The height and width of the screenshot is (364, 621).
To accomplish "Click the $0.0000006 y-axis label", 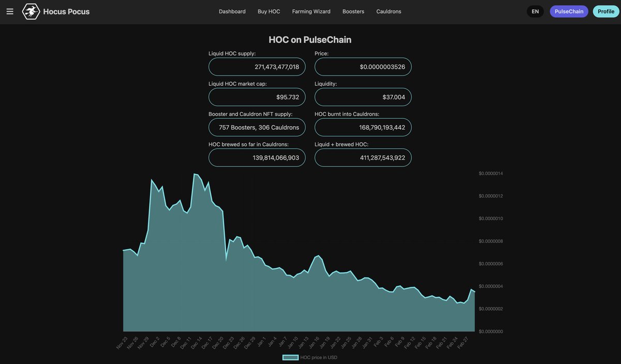I will 491,264.
